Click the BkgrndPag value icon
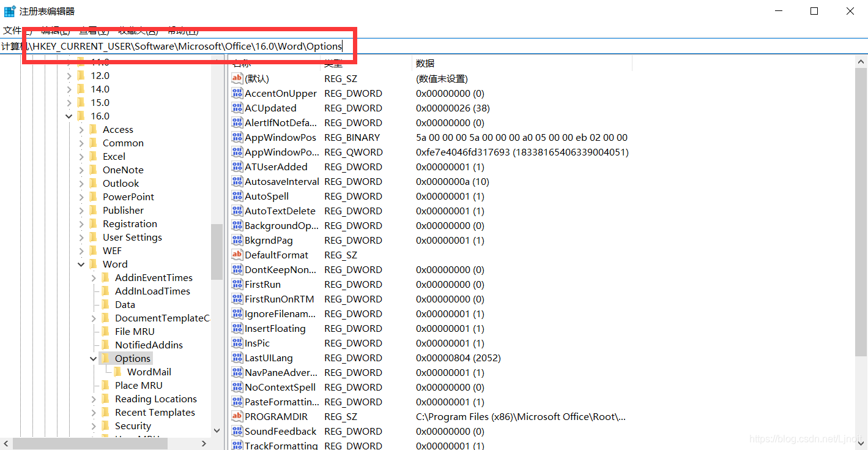 (x=237, y=240)
